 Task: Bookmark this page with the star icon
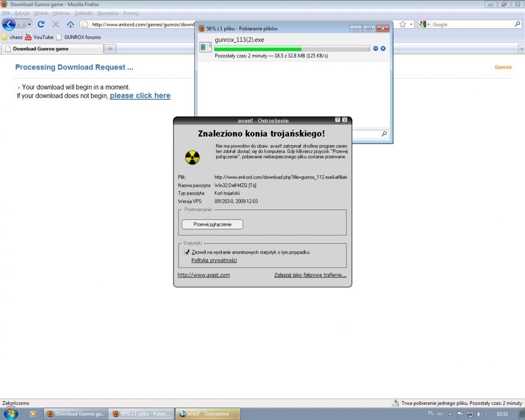[403, 24]
